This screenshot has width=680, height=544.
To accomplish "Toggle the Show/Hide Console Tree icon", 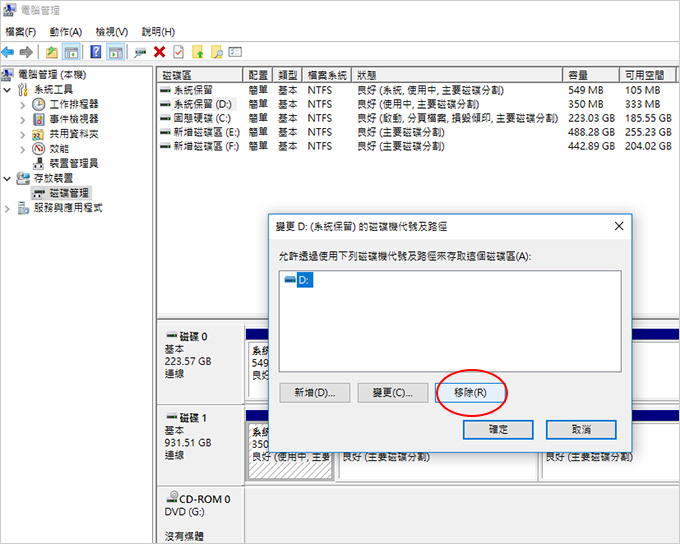I will click(x=72, y=52).
